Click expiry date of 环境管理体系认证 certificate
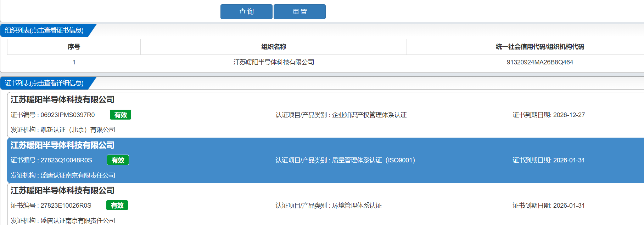This screenshot has width=644, height=225. coord(569,206)
